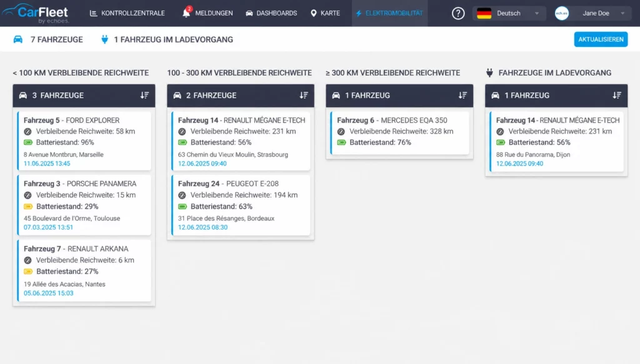Click the car icon next to 7 Fahrzeuge
Screen dimensions: 640x364
pos(18,39)
